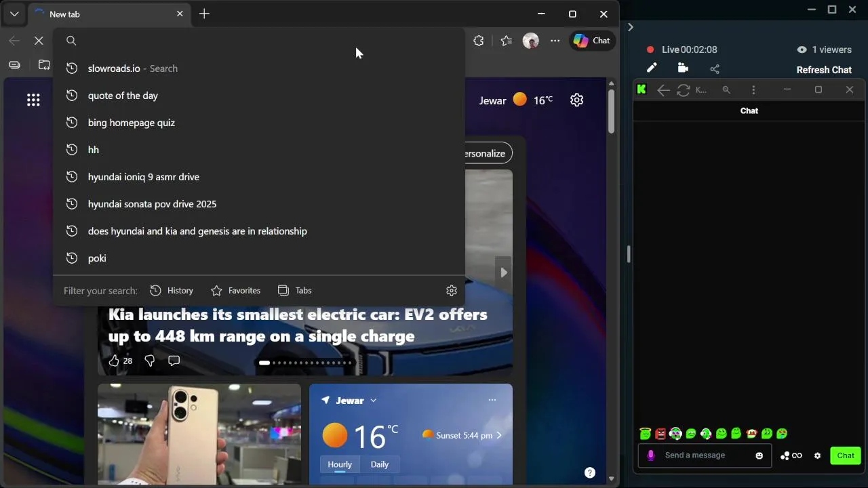868x488 pixels.
Task: Select bing homepage quiz suggestion
Action: coord(259,123)
